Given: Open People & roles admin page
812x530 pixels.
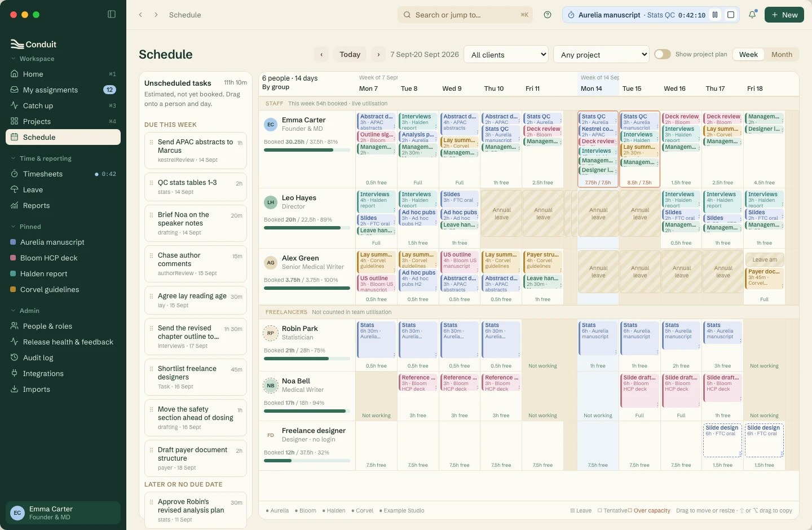Looking at the screenshot, I should (63, 326).
